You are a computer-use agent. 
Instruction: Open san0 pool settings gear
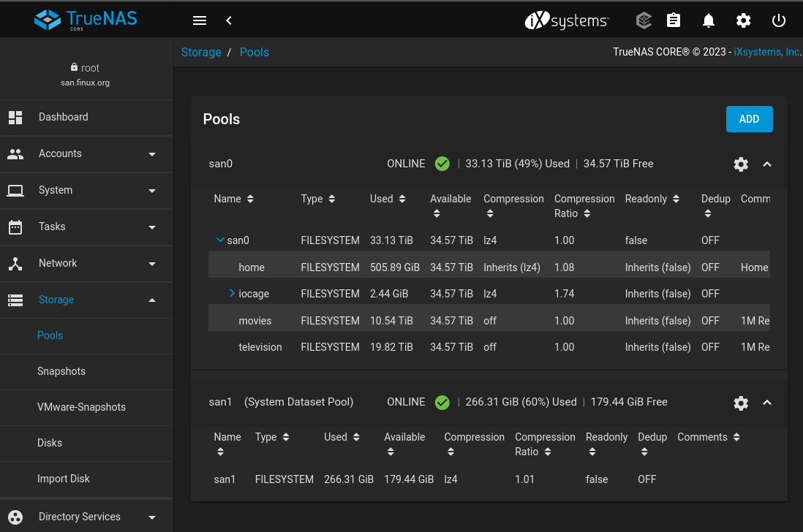[741, 164]
